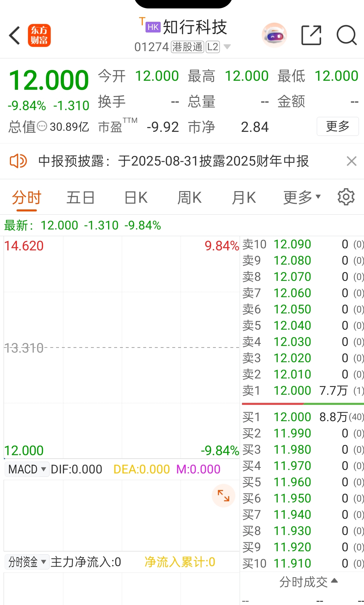This screenshot has width=364, height=605.
Task: Tap the buy-sell ratio bar
Action: coord(303,404)
